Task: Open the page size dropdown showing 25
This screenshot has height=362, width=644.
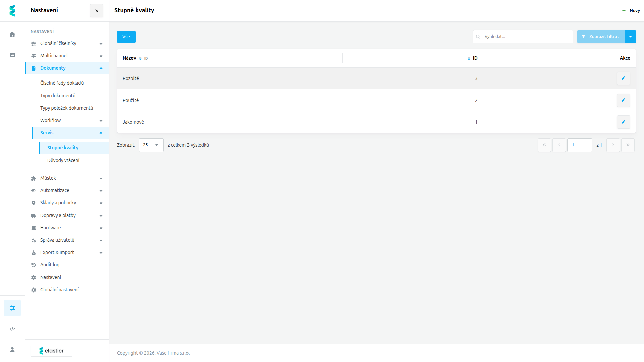Action: 151,145
